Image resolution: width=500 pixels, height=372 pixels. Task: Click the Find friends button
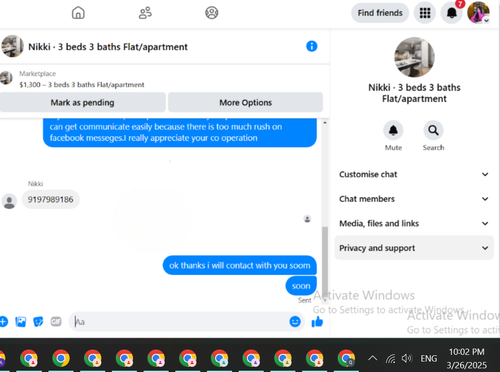point(380,13)
